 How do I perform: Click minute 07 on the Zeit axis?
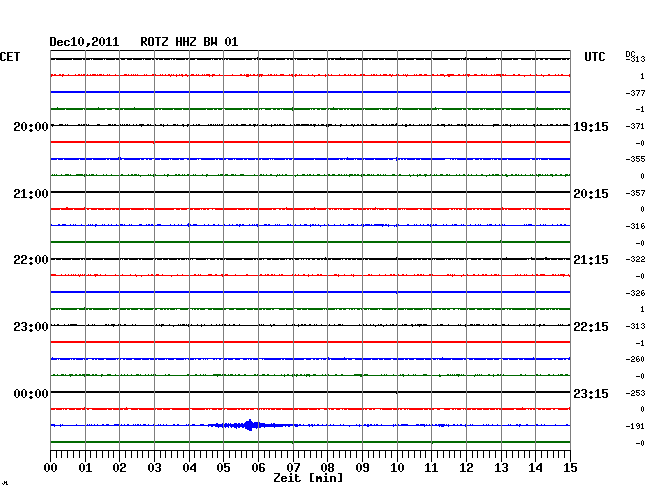tap(293, 468)
